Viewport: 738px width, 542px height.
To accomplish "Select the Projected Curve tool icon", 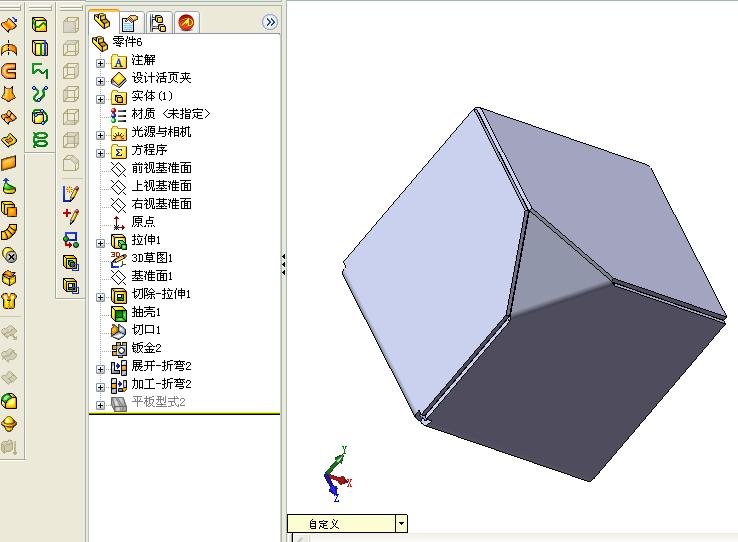I will [x=40, y=48].
